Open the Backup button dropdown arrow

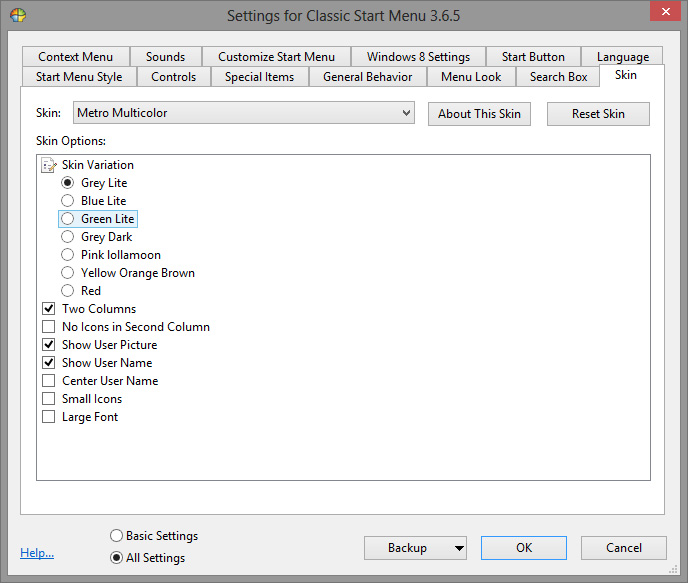(x=459, y=548)
